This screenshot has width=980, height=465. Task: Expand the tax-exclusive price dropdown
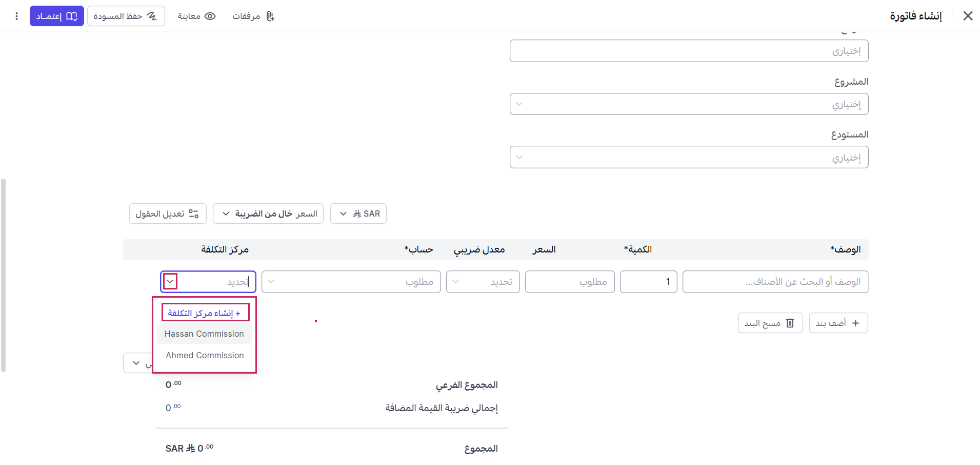(x=268, y=214)
